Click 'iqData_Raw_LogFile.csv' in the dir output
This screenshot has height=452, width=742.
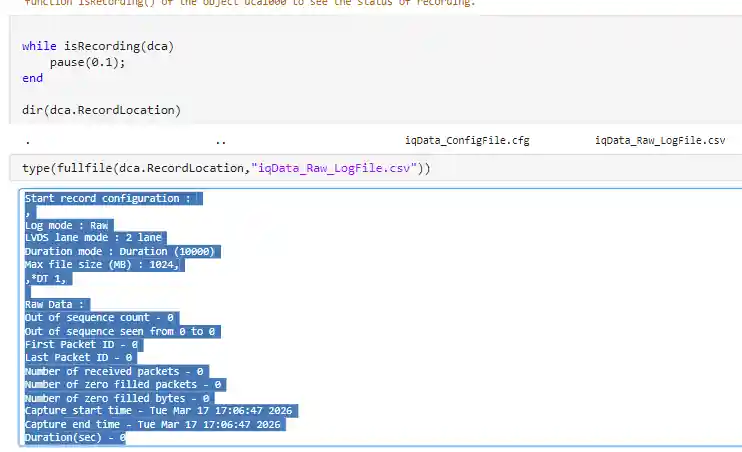(x=660, y=141)
